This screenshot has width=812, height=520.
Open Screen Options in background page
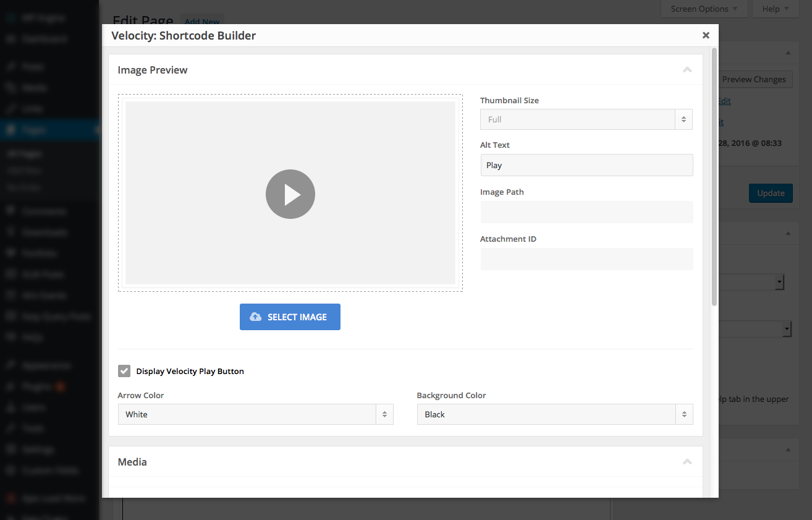point(704,9)
